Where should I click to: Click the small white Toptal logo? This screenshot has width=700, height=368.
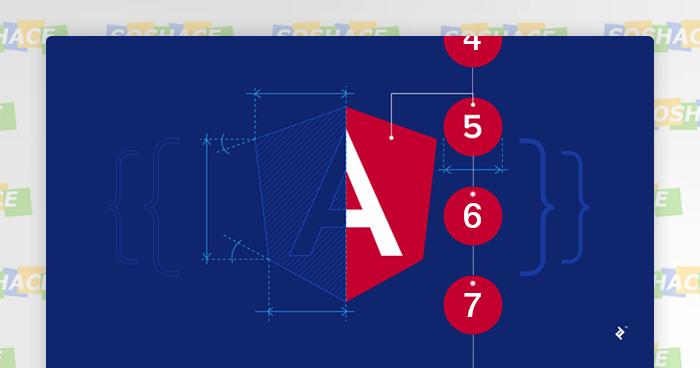(620, 333)
